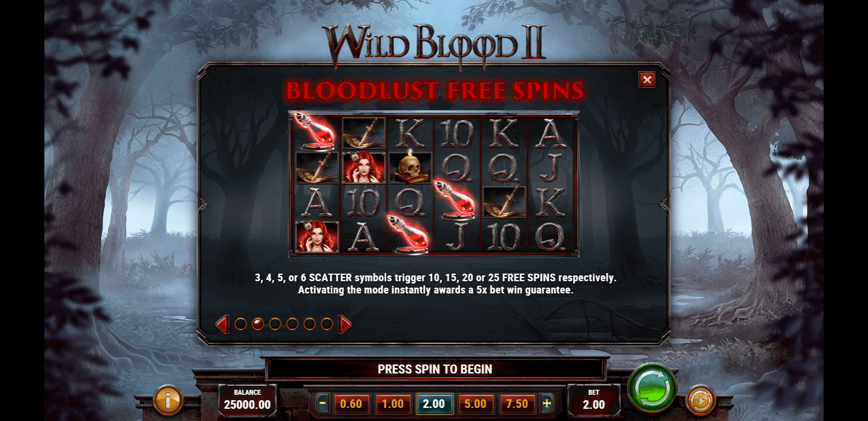
Task: Select the third page indicator dot
Action: tap(275, 324)
